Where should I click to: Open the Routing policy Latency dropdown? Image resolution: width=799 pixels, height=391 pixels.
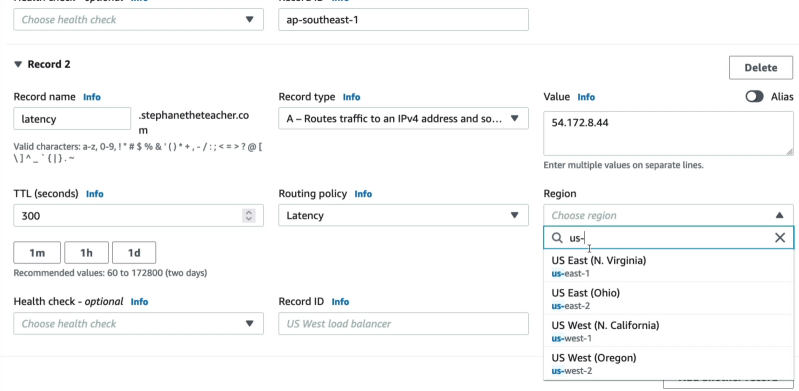click(x=403, y=216)
